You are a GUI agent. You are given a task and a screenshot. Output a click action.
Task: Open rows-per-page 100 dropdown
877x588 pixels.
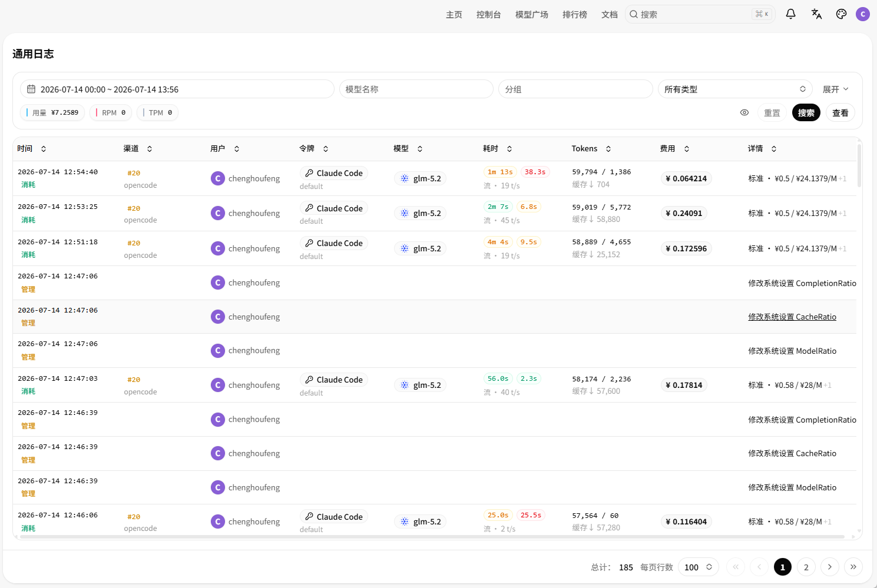(x=699, y=567)
